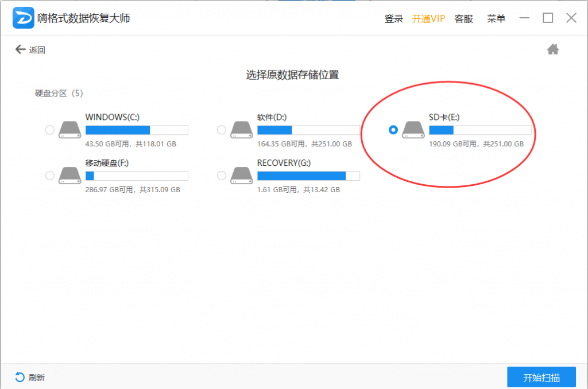Click text 1.61 GB可用，共13.42 GB

pyautogui.click(x=299, y=190)
